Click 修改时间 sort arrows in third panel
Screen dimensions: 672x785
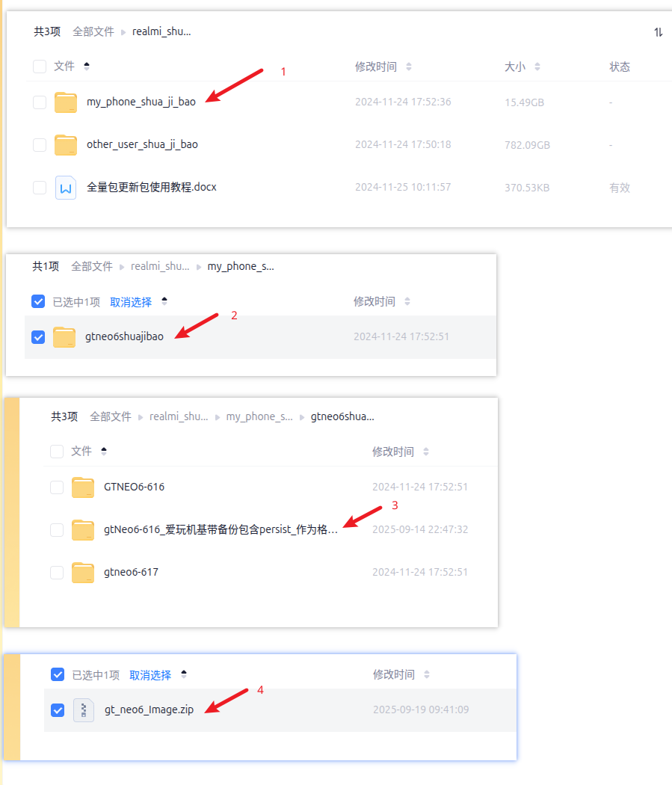[426, 452]
